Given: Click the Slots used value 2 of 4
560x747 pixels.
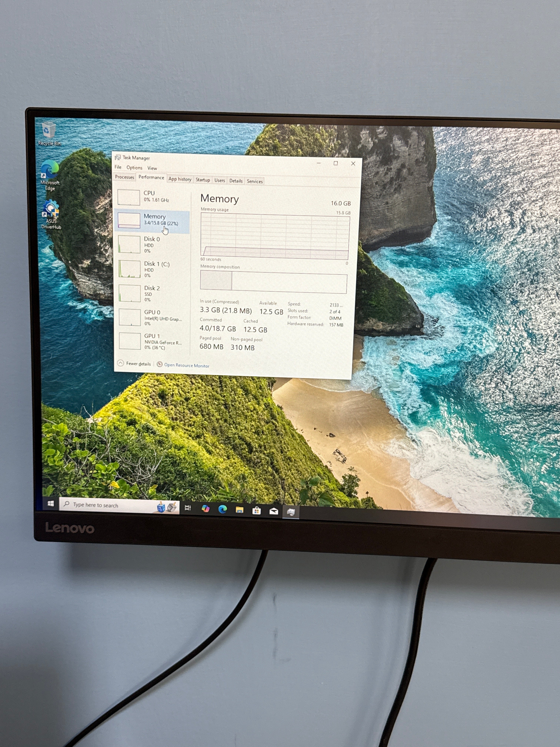Looking at the screenshot, I should pyautogui.click(x=335, y=312).
